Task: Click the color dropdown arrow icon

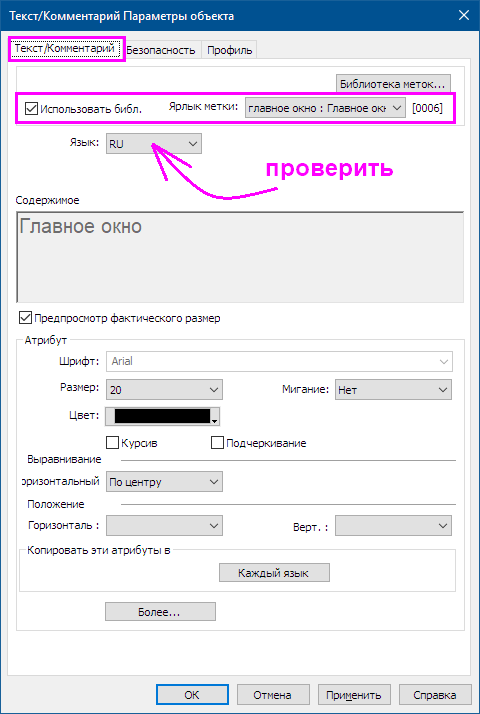Action: [x=214, y=422]
